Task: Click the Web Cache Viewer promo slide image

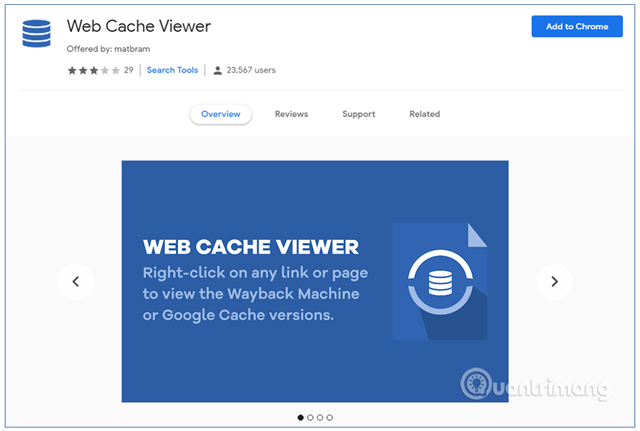Action: pos(315,282)
